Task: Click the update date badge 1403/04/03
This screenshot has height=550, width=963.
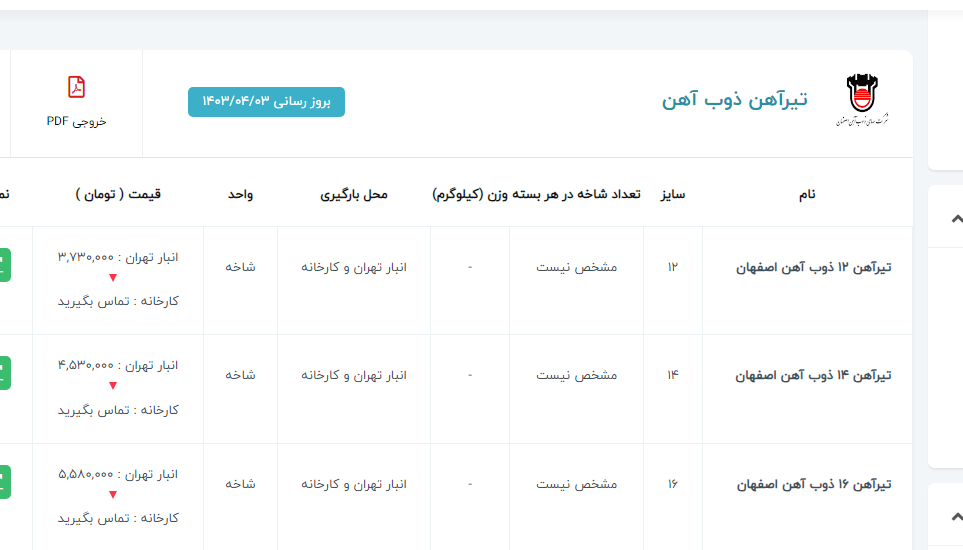Action: (x=266, y=102)
